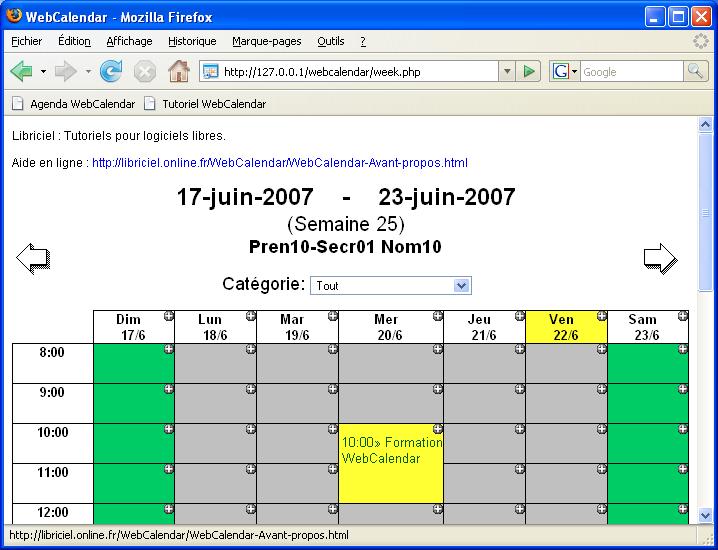718x550 pixels.
Task: Click the green Go arrow beside address bar
Action: 528,71
